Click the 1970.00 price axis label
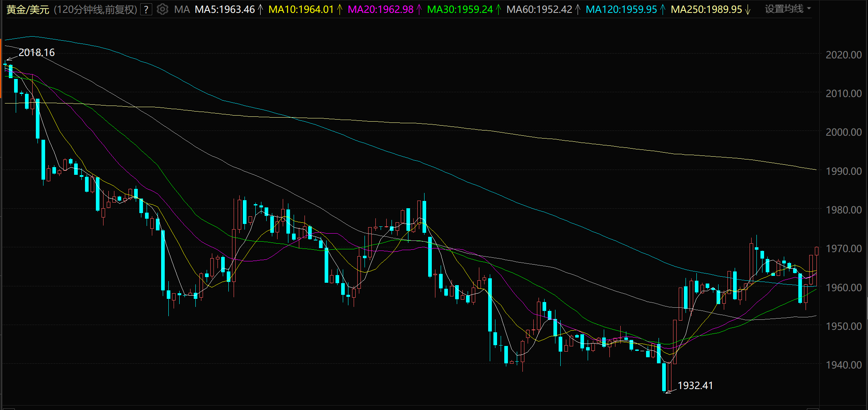The width and height of the screenshot is (868, 410). (x=843, y=248)
